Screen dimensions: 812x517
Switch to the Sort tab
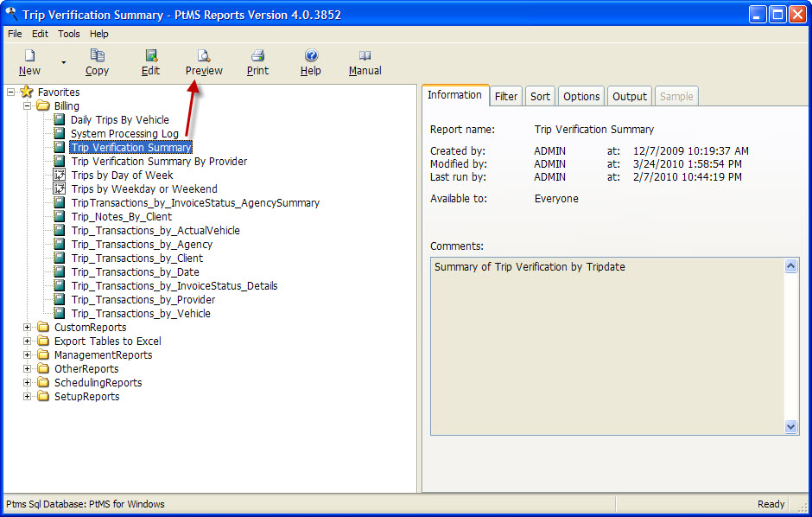[x=540, y=96]
